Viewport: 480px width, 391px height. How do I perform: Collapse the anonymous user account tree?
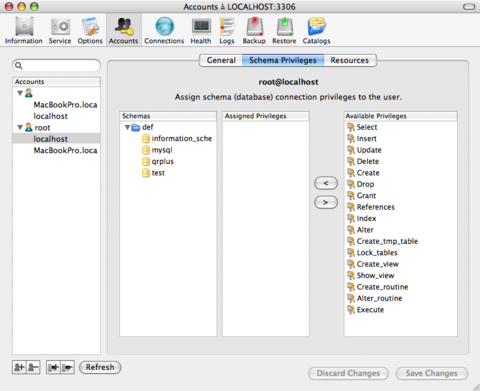pyautogui.click(x=20, y=93)
